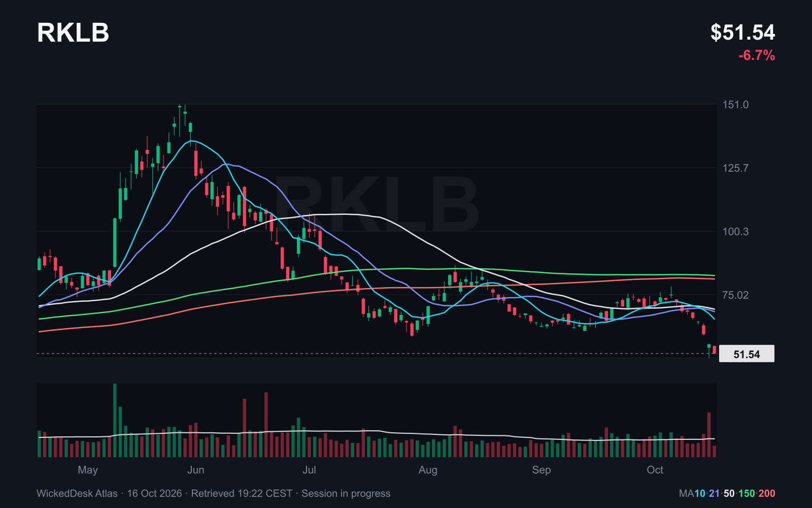Click the Retrieved 19:22 CEST timestamp
Viewport: 812px width, 508px height.
click(242, 493)
